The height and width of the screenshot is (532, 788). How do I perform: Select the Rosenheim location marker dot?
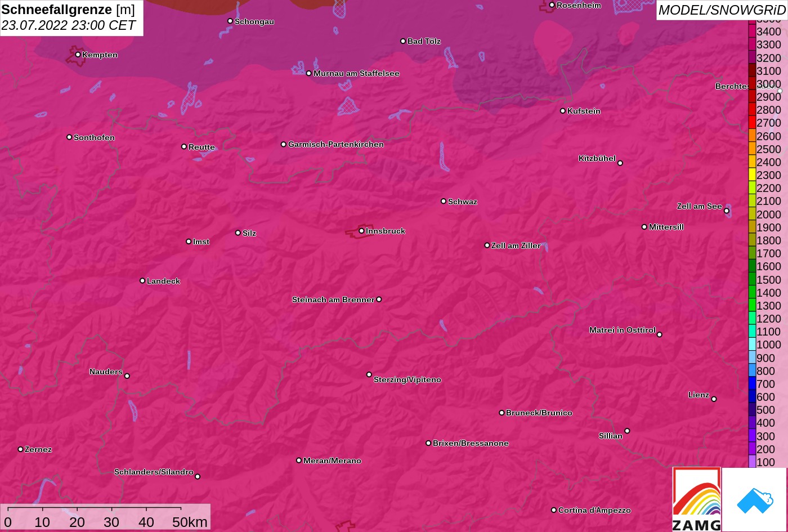click(x=552, y=5)
